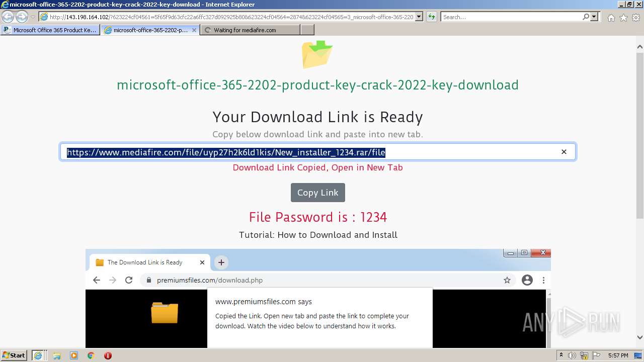This screenshot has width=644, height=362.
Task: Click into the IE Search box
Action: (x=511, y=17)
